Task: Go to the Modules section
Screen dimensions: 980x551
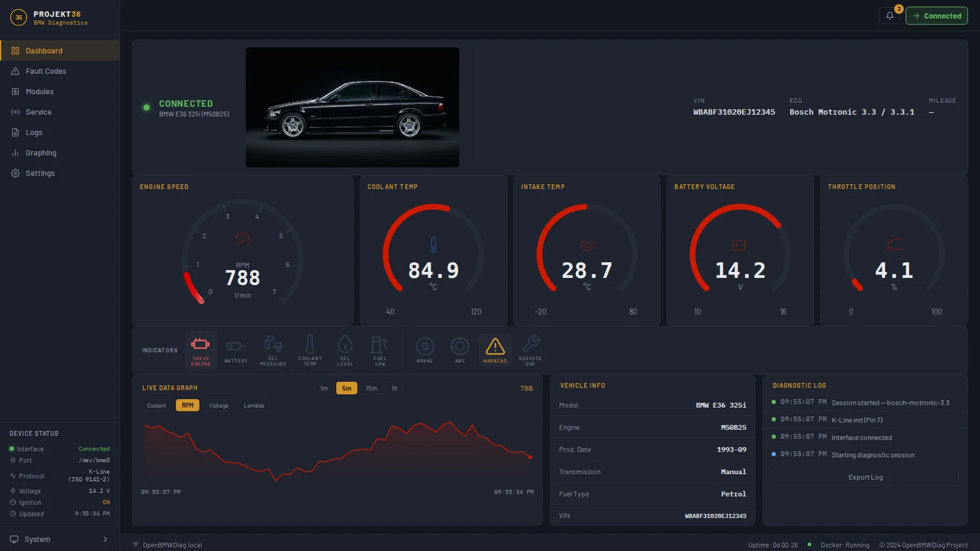Action: click(x=60, y=92)
